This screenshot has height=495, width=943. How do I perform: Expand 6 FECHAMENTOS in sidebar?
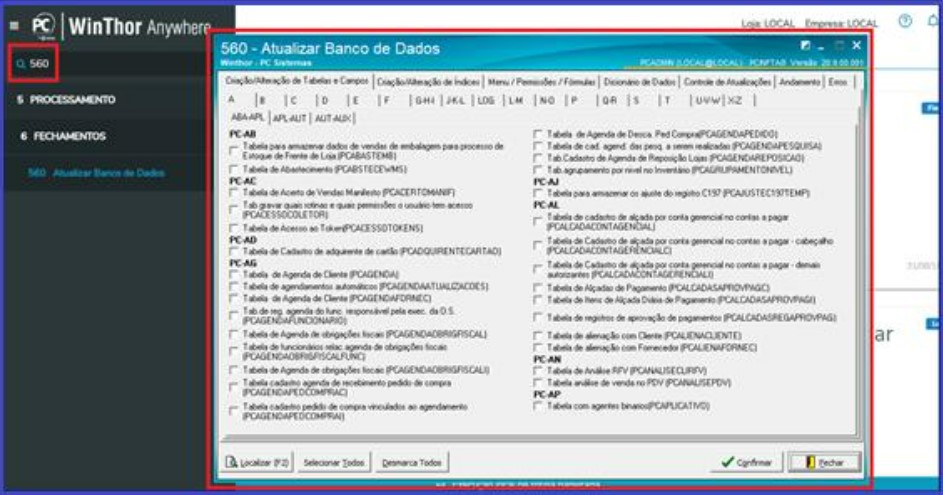[63, 137]
